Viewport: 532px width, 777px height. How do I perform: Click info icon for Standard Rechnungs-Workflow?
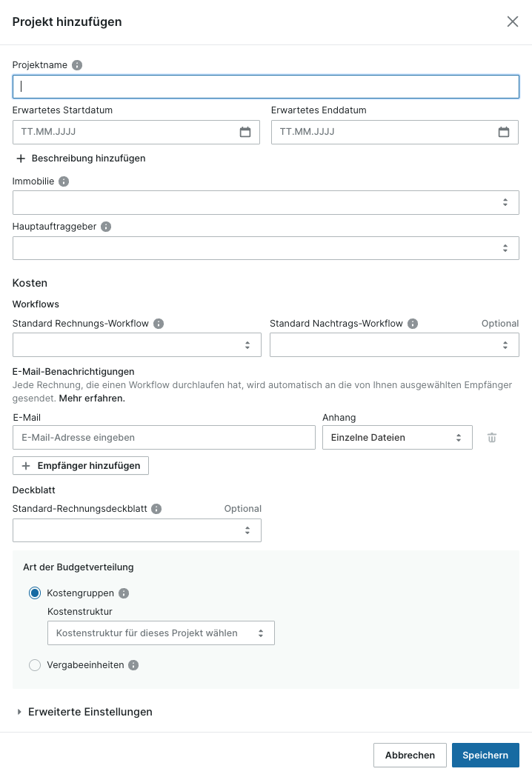coord(159,324)
